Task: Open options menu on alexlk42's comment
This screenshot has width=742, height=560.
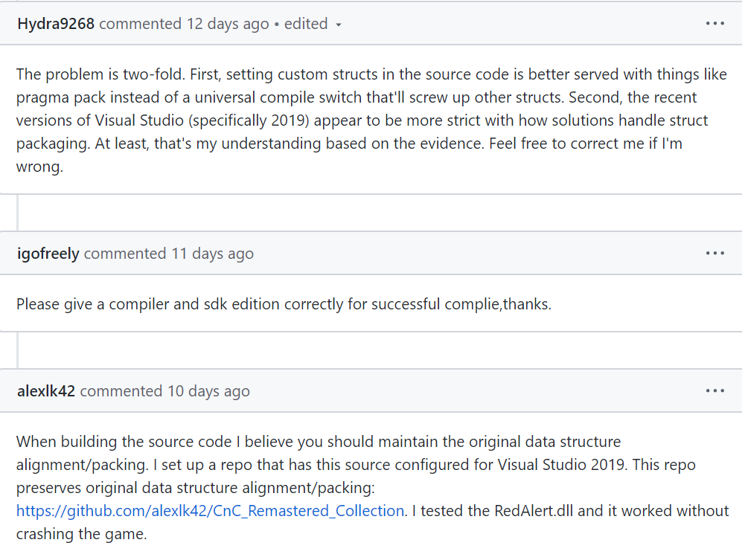Action: (714, 391)
